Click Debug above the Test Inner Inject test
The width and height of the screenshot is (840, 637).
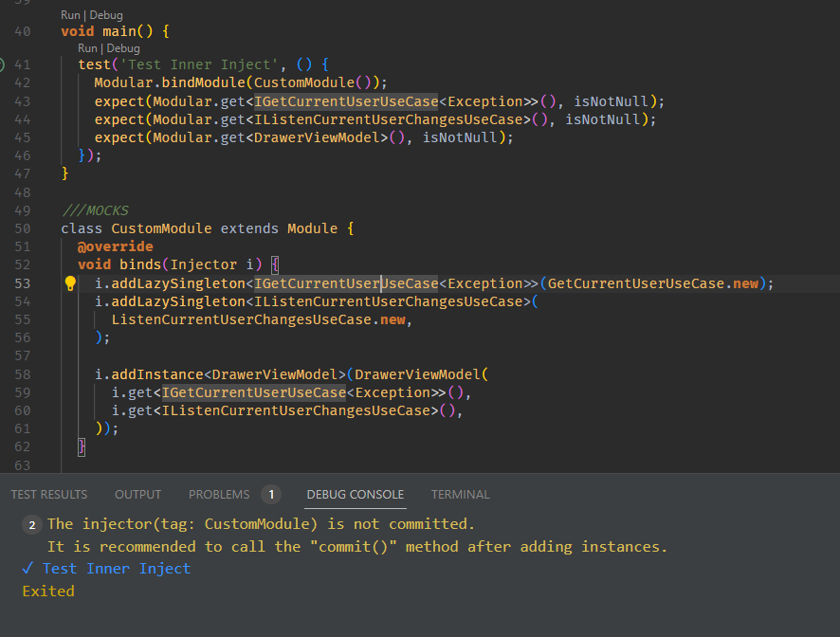point(124,47)
